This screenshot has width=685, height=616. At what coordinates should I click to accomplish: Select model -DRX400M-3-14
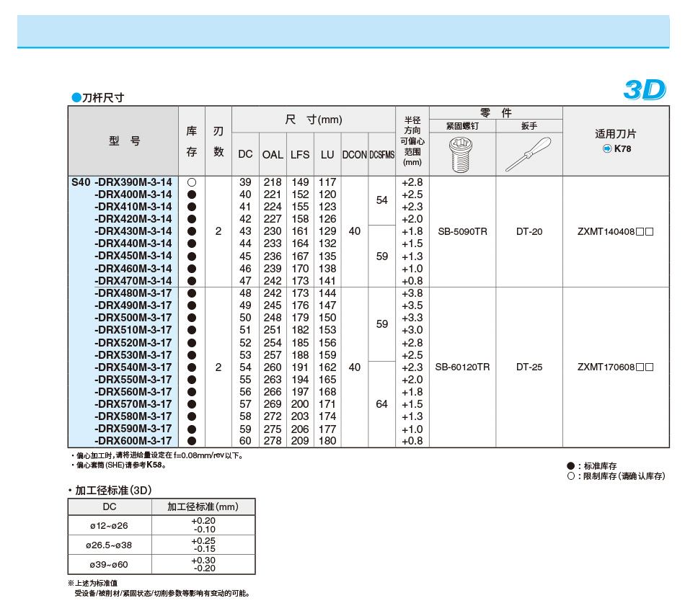pyautogui.click(x=133, y=195)
